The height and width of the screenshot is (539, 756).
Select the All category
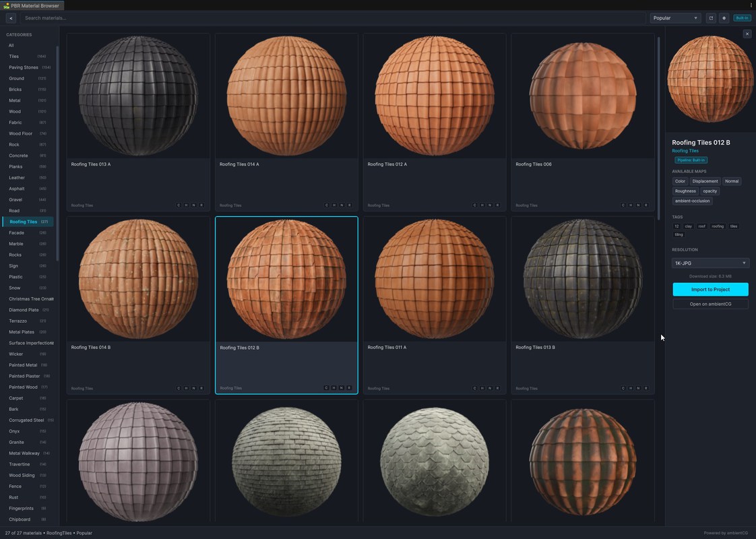28,45
